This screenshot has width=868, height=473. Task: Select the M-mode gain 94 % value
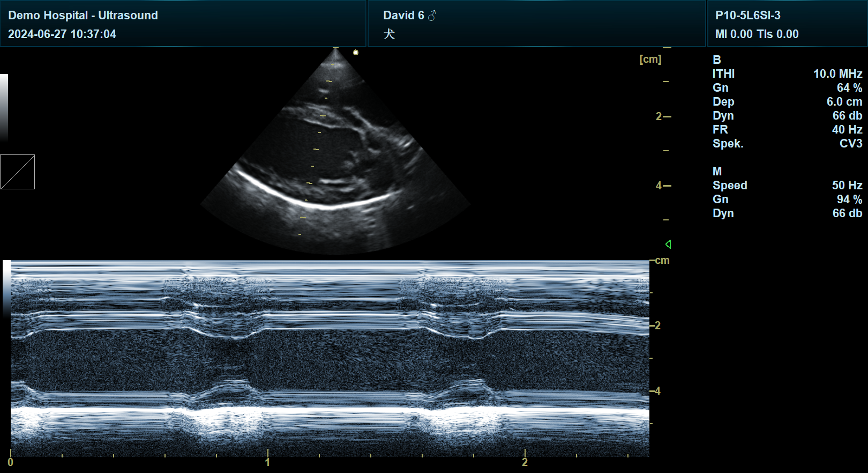coord(849,199)
